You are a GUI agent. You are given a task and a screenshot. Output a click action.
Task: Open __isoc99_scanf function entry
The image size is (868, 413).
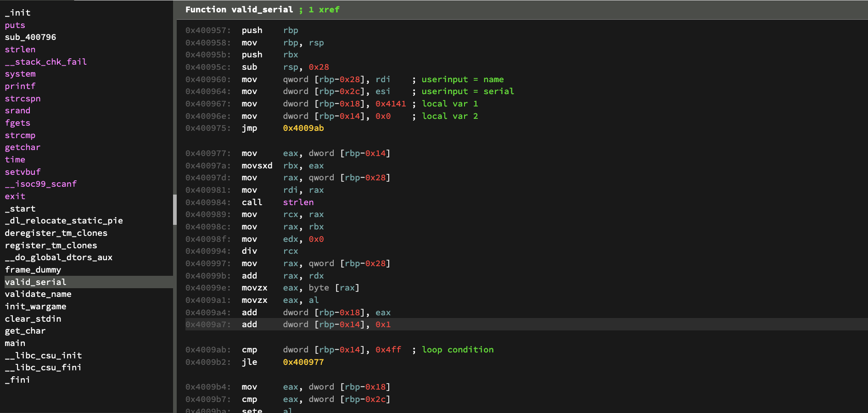(40, 184)
